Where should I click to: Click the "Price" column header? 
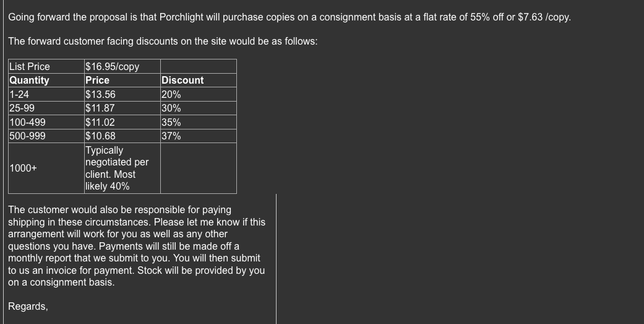point(97,80)
